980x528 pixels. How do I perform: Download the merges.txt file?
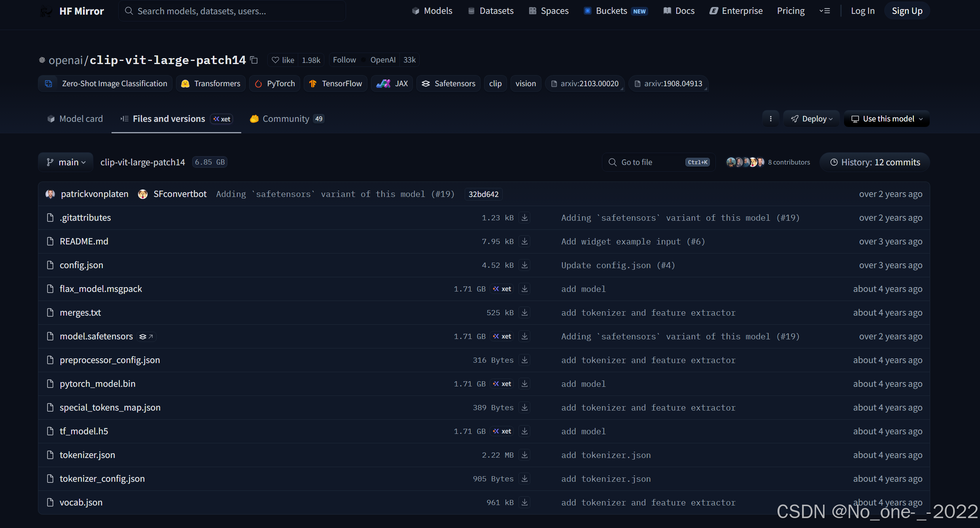coord(524,312)
